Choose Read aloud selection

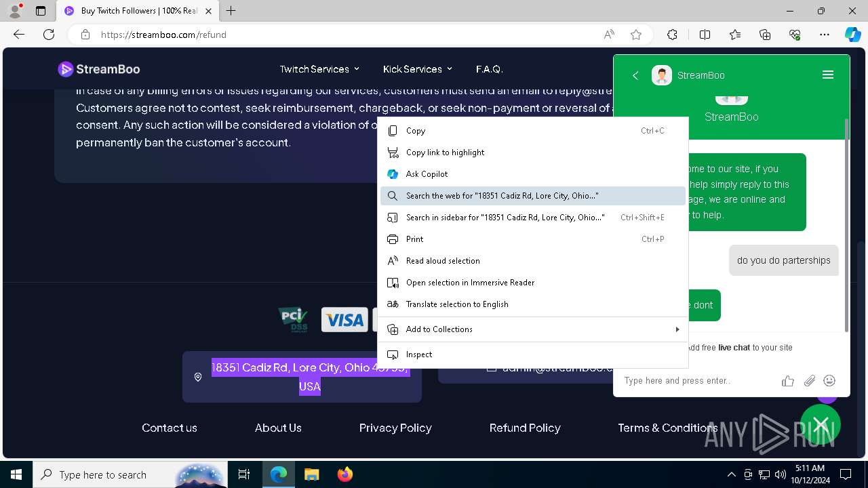tap(533, 261)
